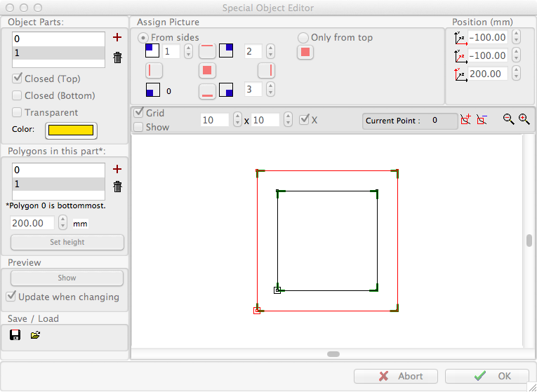
Task: Assign picture to right side button
Action: [x=267, y=70]
